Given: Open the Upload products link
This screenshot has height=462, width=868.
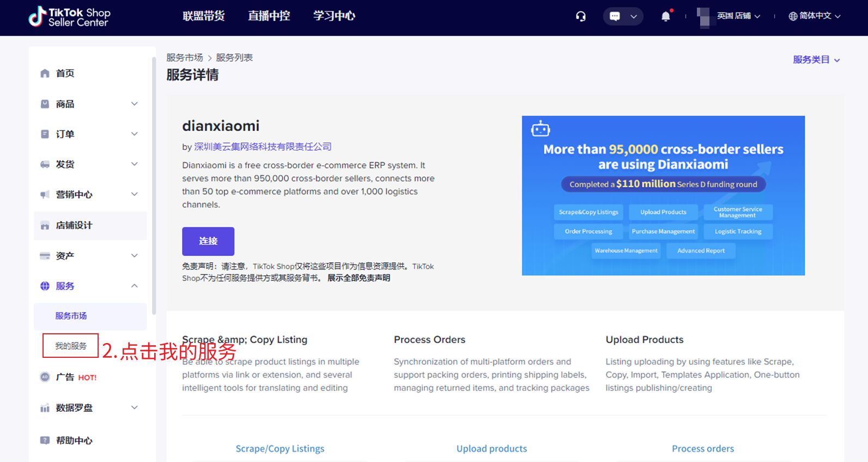Looking at the screenshot, I should click(491, 448).
